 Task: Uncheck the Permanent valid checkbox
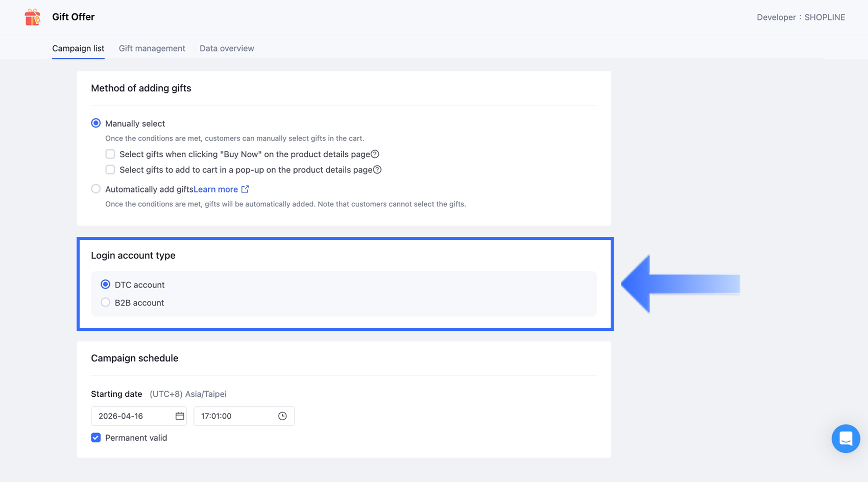click(96, 438)
